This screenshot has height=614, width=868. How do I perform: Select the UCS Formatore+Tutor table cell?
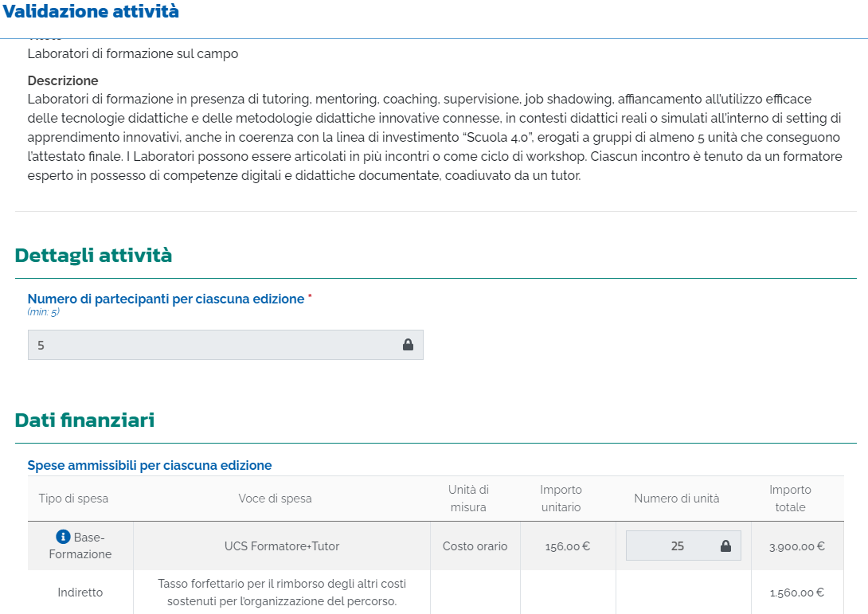282,546
